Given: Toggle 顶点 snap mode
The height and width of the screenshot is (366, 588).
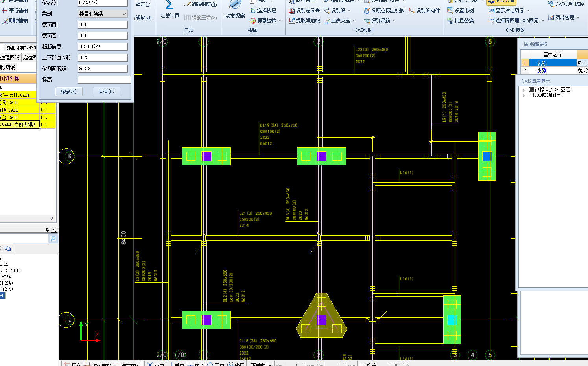Looking at the screenshot, I should [216, 364].
